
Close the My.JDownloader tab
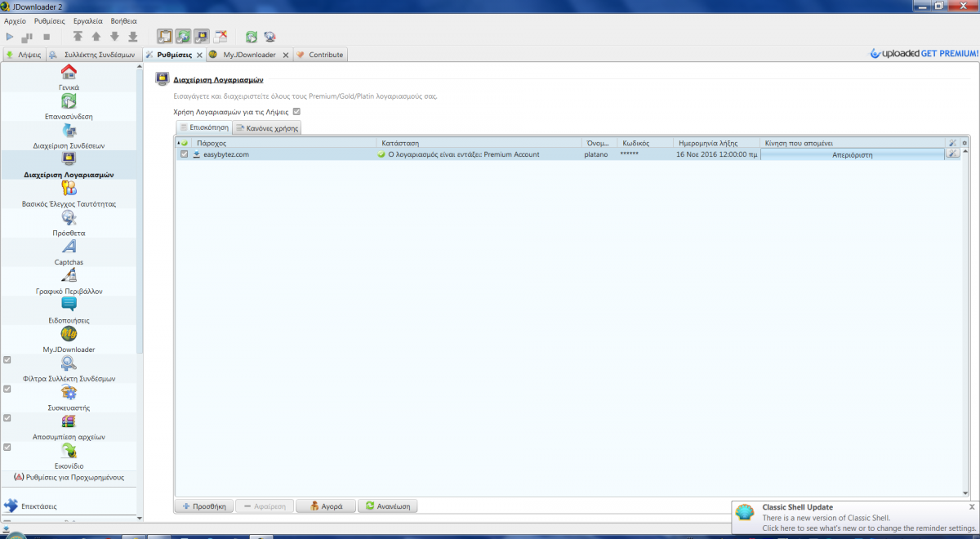pyautogui.click(x=285, y=55)
